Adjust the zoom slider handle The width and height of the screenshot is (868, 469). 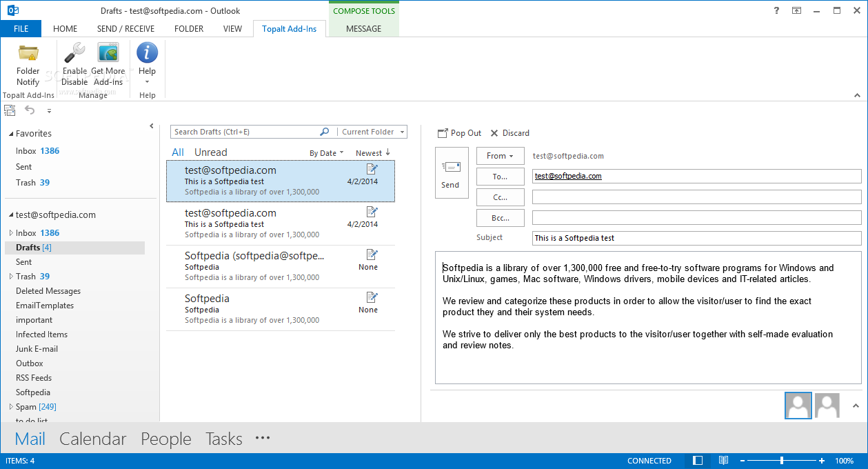[x=781, y=461]
